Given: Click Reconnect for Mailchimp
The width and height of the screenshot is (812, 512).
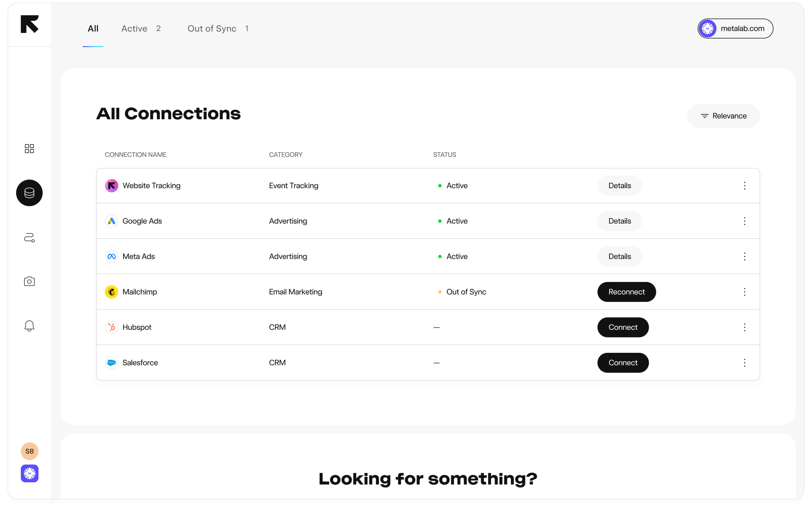Looking at the screenshot, I should click(x=626, y=292).
